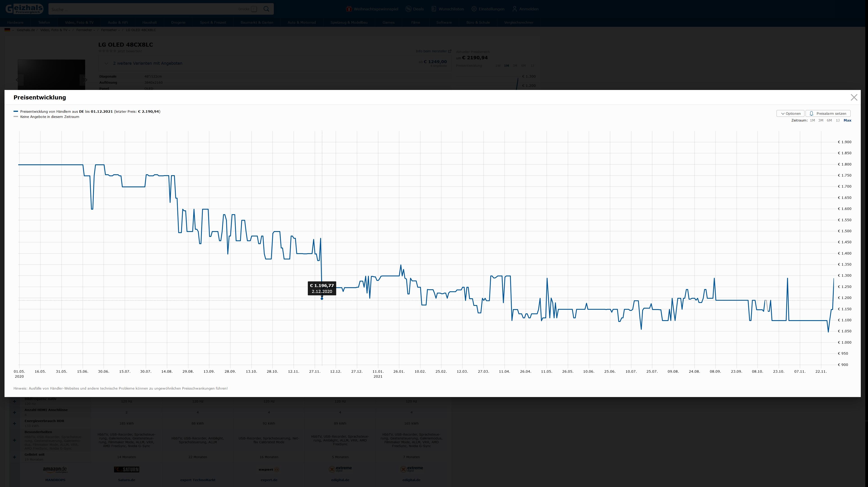Click the Anmelden user icon

514,9
